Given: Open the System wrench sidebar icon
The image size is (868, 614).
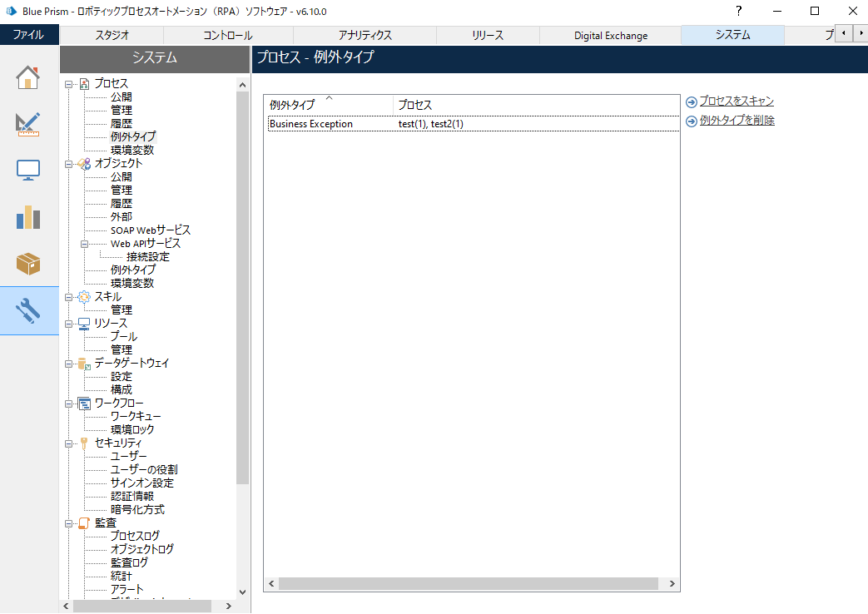Looking at the screenshot, I should (27, 310).
